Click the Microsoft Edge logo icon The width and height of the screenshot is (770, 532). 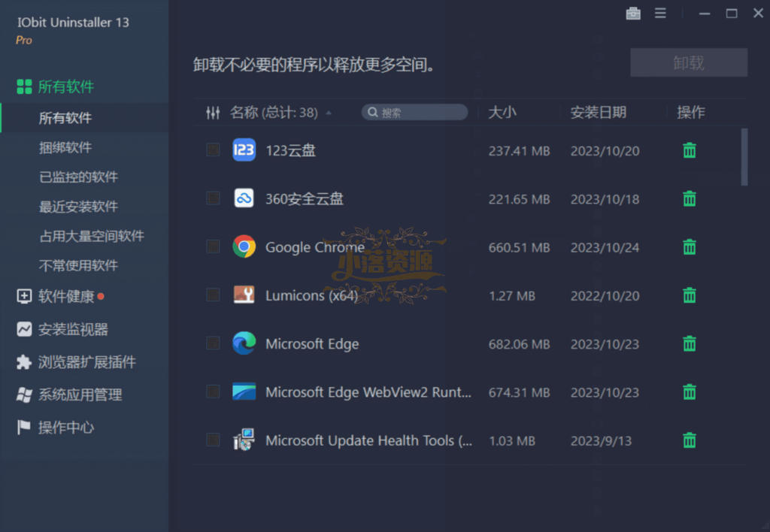[x=244, y=343]
